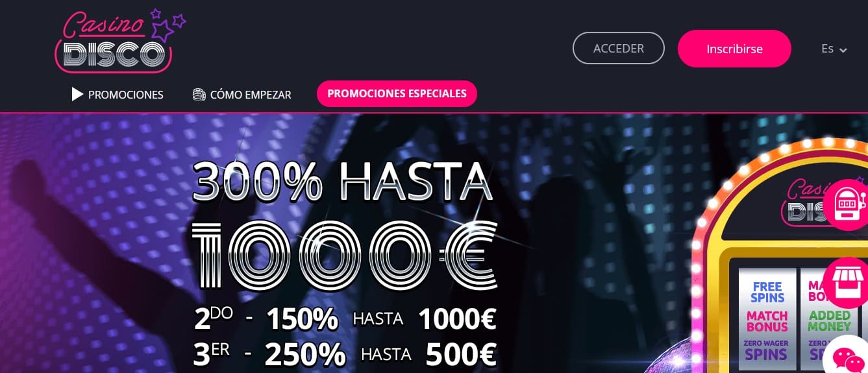
Task: Open the live chat bubble icon
Action: tap(847, 358)
